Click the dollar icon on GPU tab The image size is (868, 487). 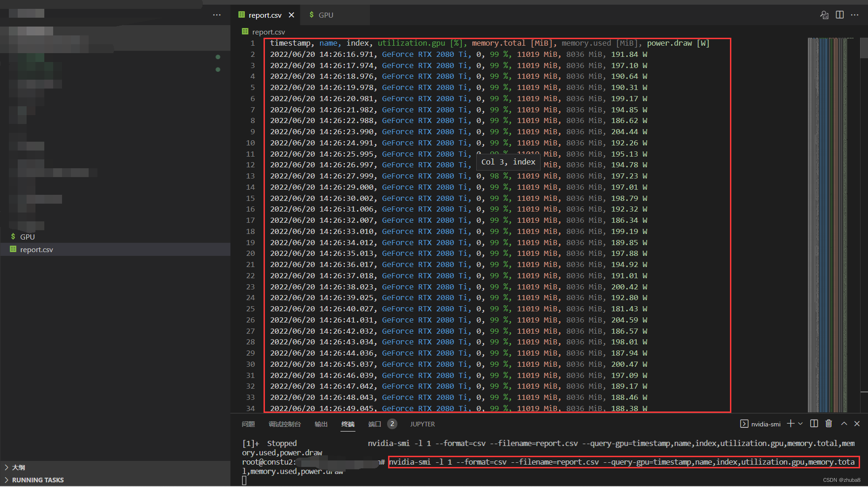point(312,15)
